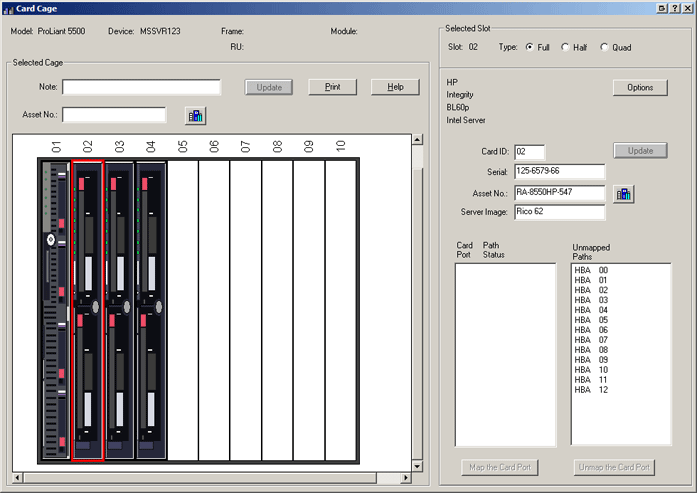Click empty cage slot 06
This screenshot has height=493, width=697.
tap(214, 310)
